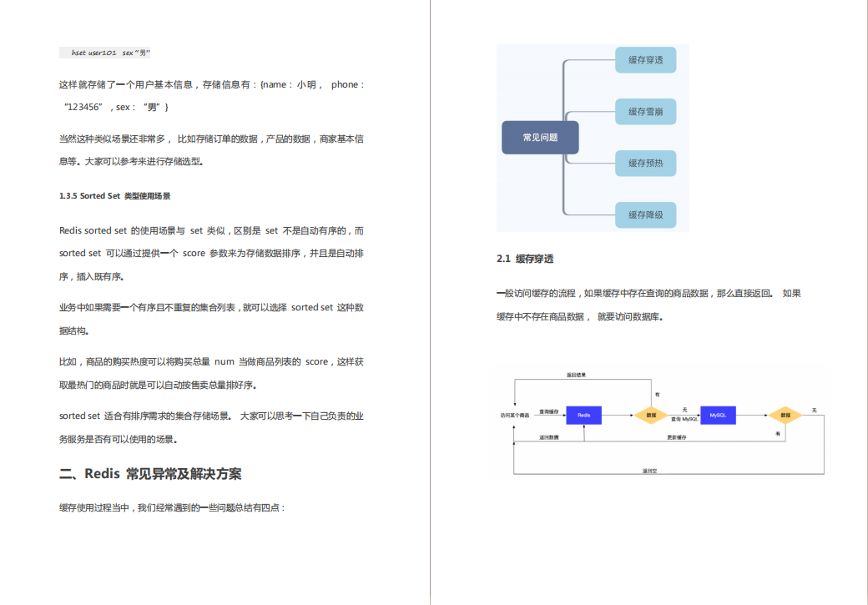Click the 返回结果 label atop flowchart
This screenshot has height=605, width=868.
(576, 375)
